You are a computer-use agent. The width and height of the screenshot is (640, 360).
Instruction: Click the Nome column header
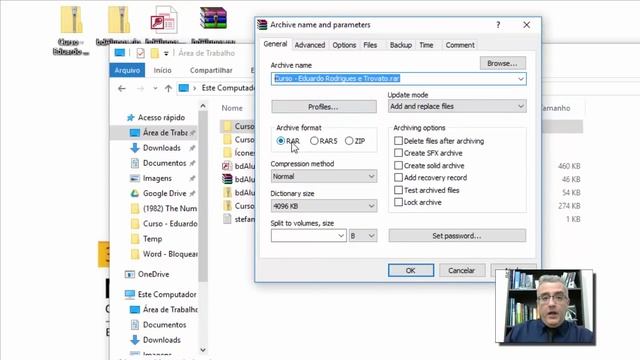click(x=232, y=108)
